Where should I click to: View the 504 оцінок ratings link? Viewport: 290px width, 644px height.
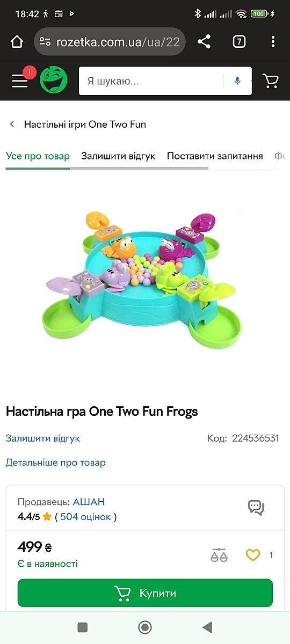tap(85, 517)
